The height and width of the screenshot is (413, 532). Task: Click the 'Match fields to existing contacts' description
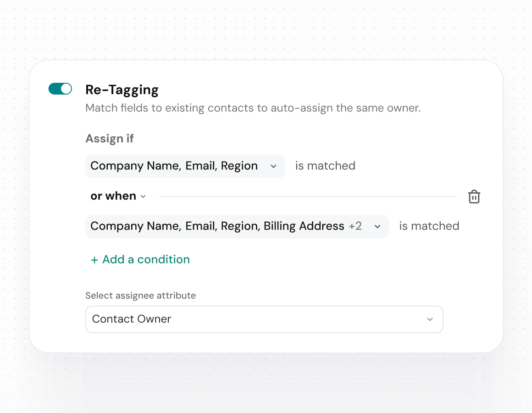(x=253, y=108)
